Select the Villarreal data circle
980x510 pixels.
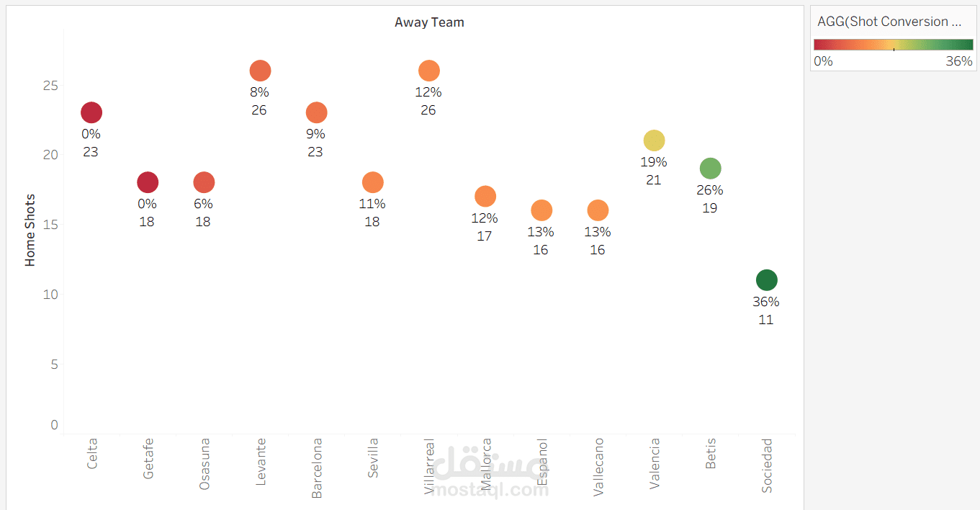click(x=428, y=71)
